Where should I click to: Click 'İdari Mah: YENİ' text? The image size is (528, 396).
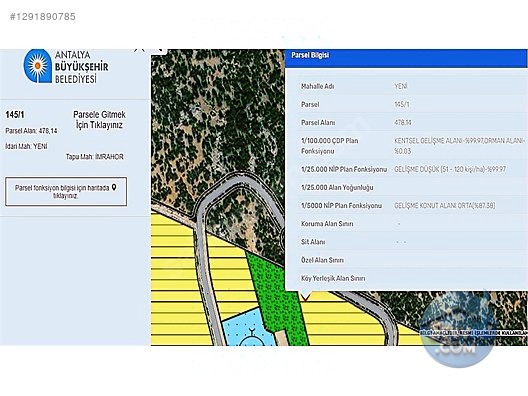(26, 146)
